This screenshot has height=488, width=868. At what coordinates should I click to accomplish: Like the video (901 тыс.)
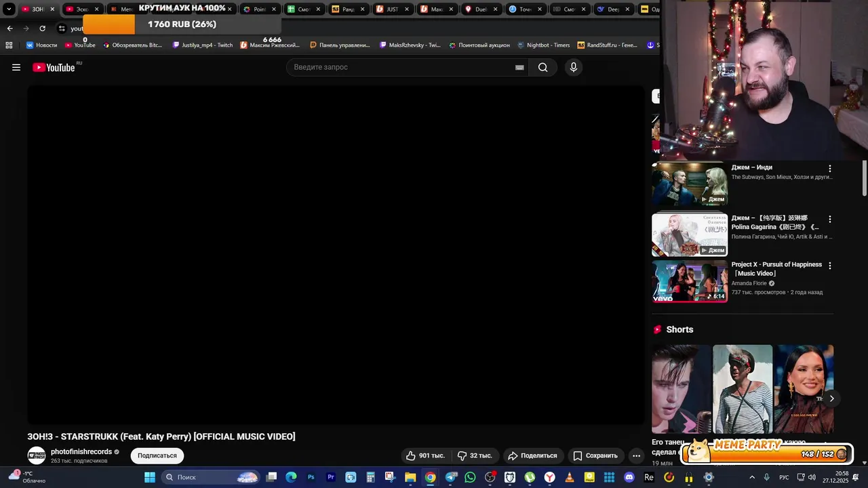[x=425, y=455]
